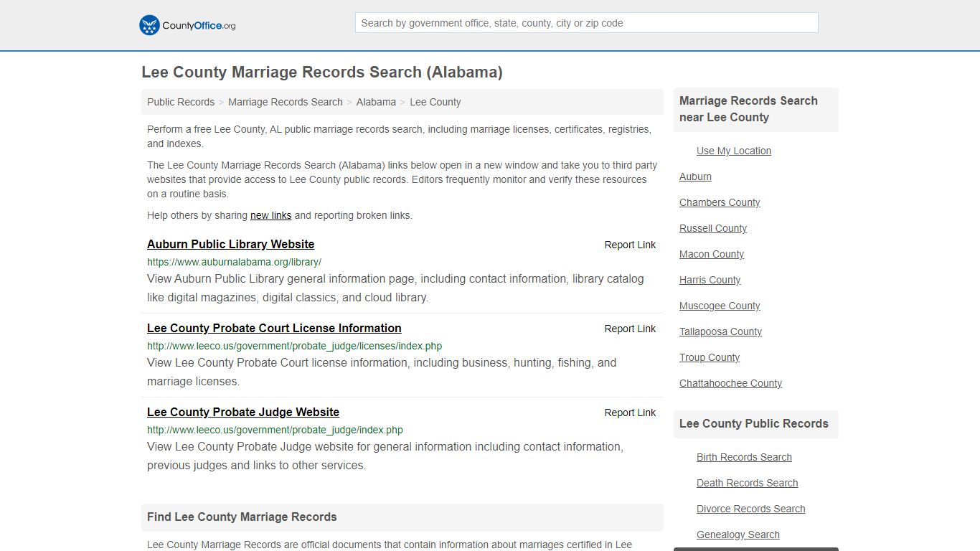Visit Tallapoosa County link
This screenshot has width=980, height=551.
(x=720, y=331)
